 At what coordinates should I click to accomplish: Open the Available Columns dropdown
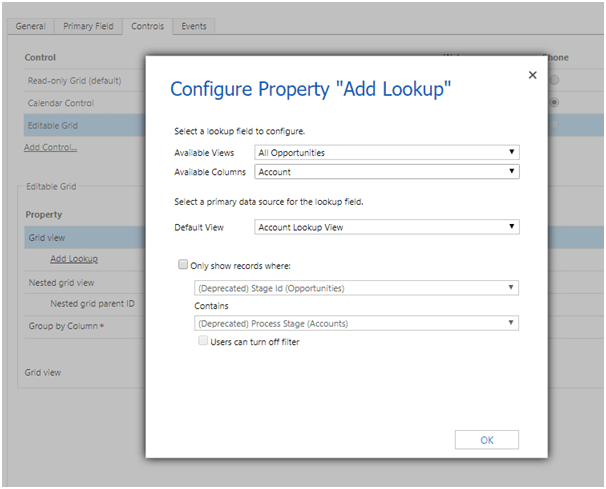386,172
